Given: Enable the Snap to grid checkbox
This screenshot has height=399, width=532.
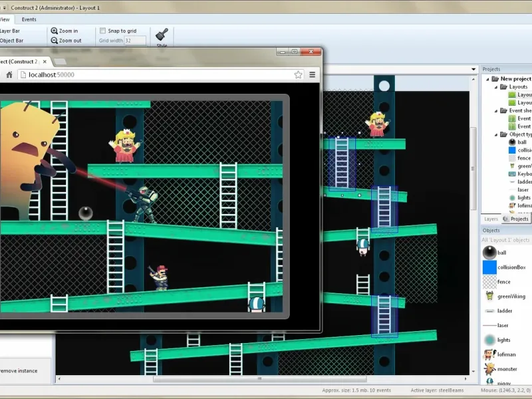Looking at the screenshot, I should (102, 31).
